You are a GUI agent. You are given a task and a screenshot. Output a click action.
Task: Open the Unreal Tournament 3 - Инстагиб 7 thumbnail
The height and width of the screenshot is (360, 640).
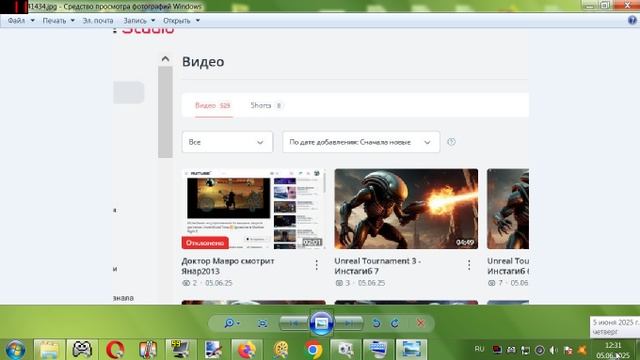tap(406, 209)
